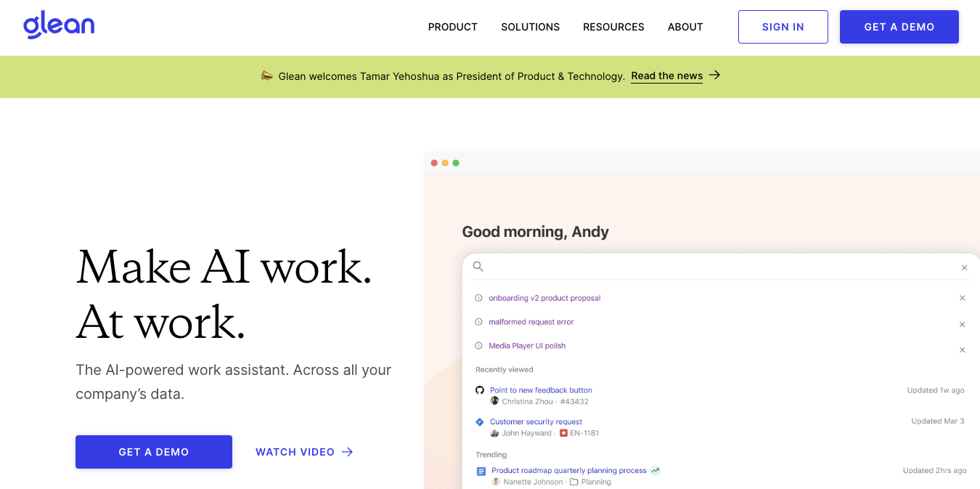Click the Updated Mar 3 text
980x489 pixels.
coord(938,421)
